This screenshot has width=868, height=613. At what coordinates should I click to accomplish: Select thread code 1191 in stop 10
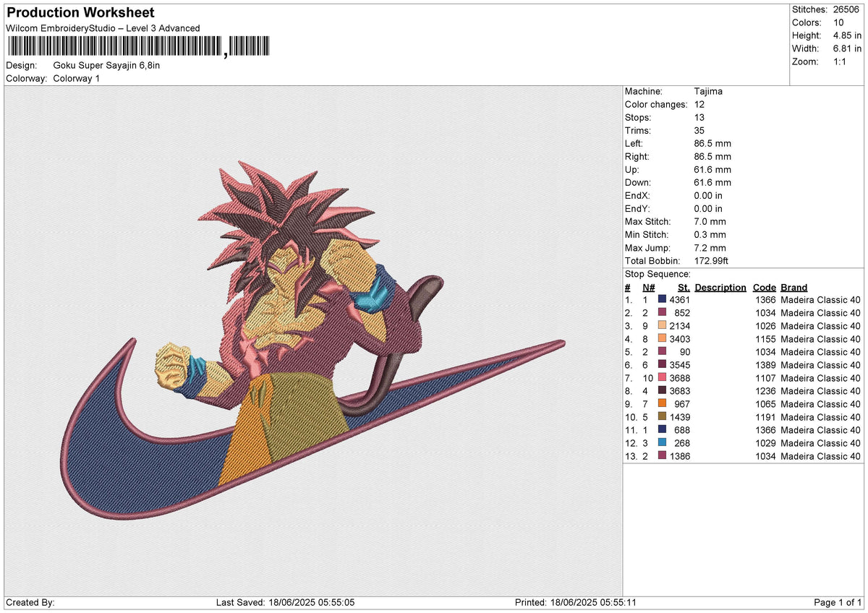[x=765, y=417]
